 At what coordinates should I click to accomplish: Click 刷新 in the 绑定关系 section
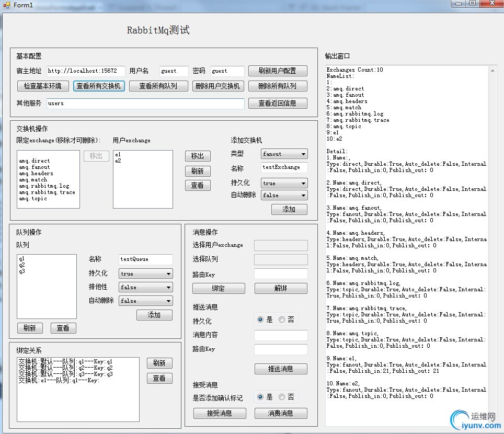159,363
